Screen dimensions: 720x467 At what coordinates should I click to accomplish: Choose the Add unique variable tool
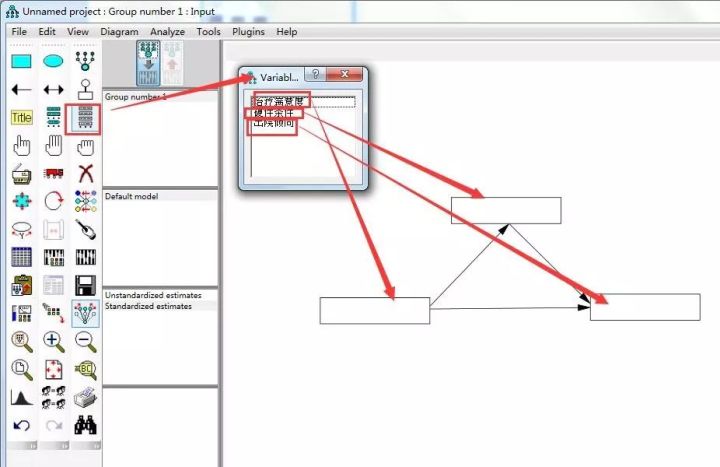[x=85, y=89]
